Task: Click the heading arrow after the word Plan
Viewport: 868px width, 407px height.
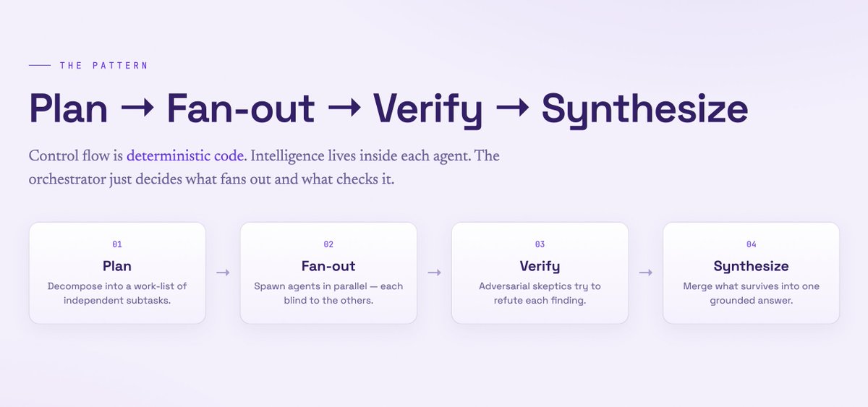Action: [x=137, y=110]
